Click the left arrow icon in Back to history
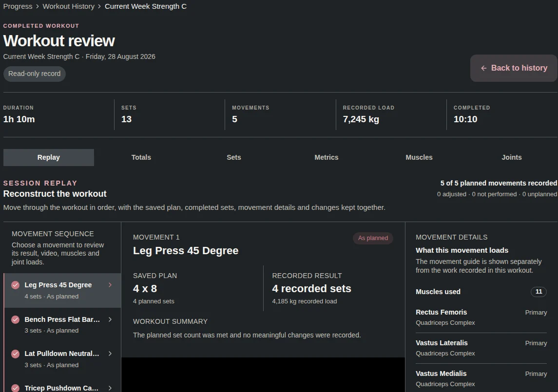558x392 pixels. click(x=483, y=68)
